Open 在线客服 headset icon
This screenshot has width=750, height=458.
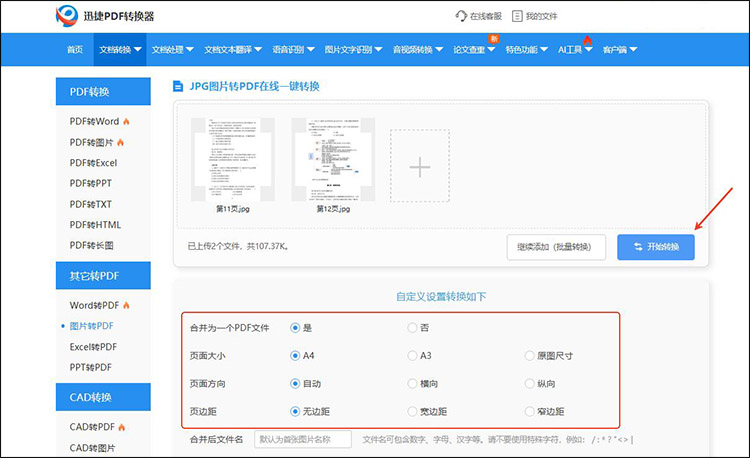tap(461, 16)
